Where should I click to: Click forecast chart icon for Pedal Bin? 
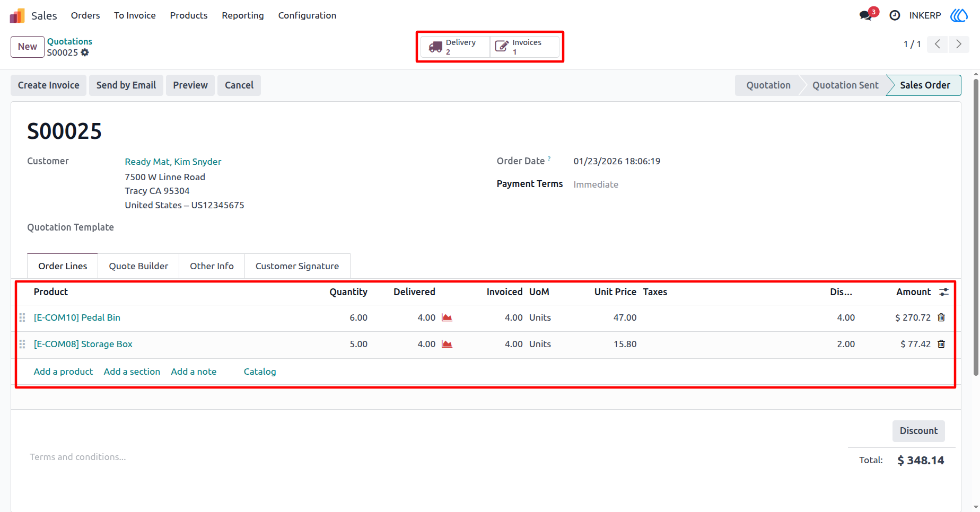tap(447, 317)
